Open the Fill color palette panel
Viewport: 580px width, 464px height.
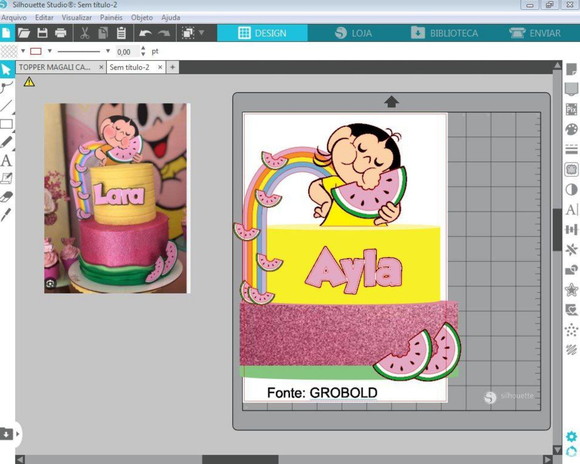(571, 130)
